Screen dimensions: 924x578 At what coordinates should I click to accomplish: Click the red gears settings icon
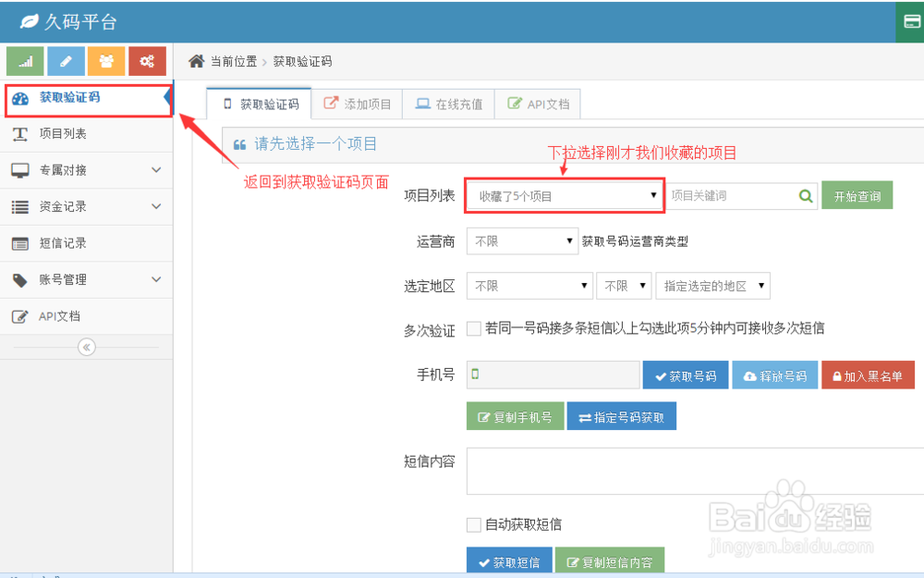click(146, 60)
